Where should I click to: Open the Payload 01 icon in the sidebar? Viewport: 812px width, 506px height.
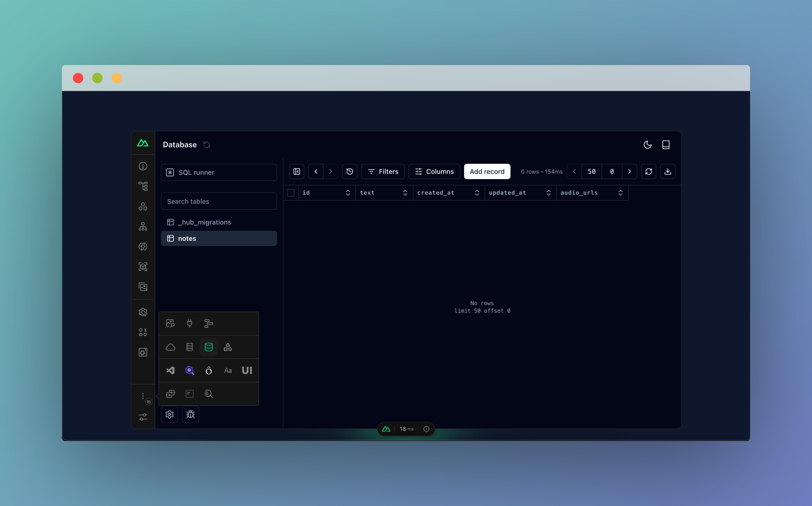(x=143, y=332)
